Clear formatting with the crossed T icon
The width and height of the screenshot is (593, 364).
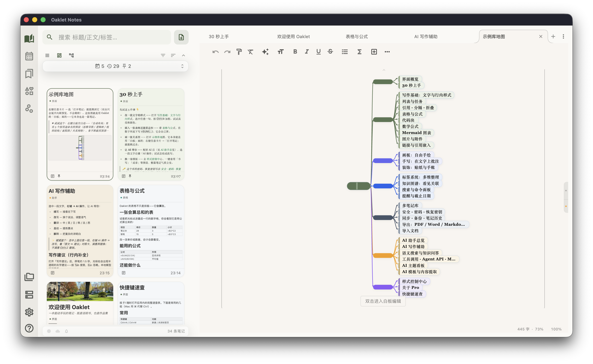(x=251, y=52)
